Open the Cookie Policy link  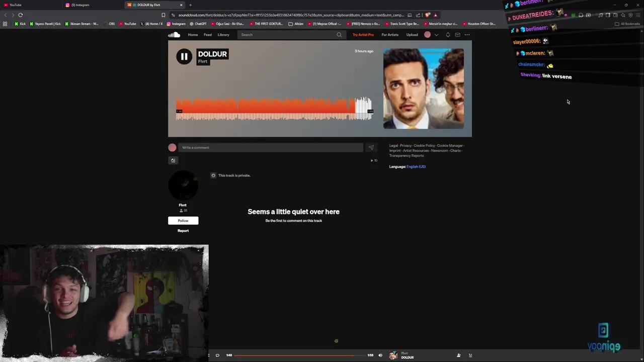point(424,146)
